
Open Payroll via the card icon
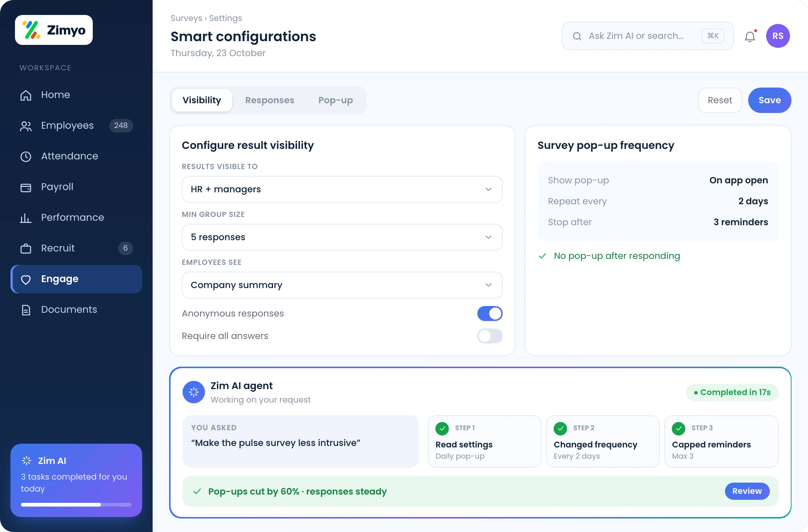point(26,187)
